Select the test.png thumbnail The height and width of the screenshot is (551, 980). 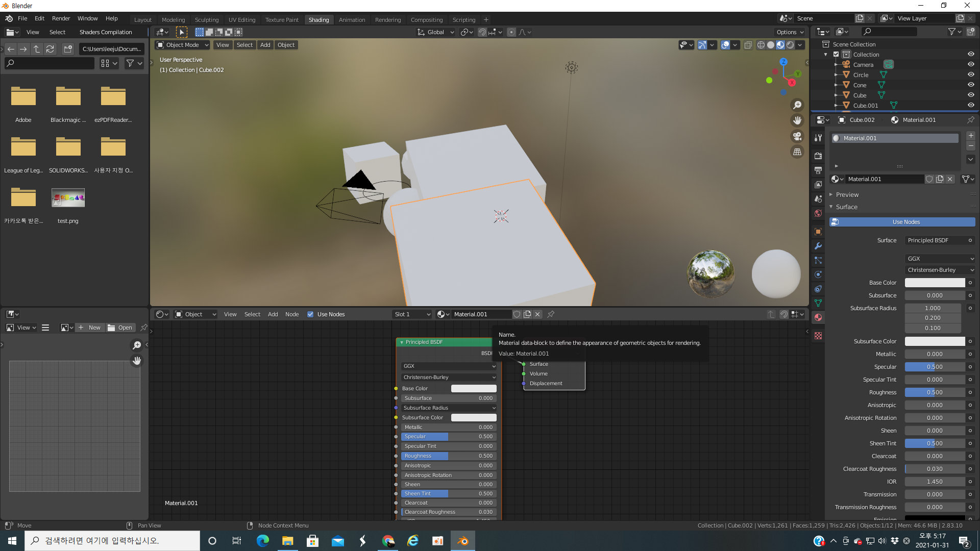pos(68,198)
